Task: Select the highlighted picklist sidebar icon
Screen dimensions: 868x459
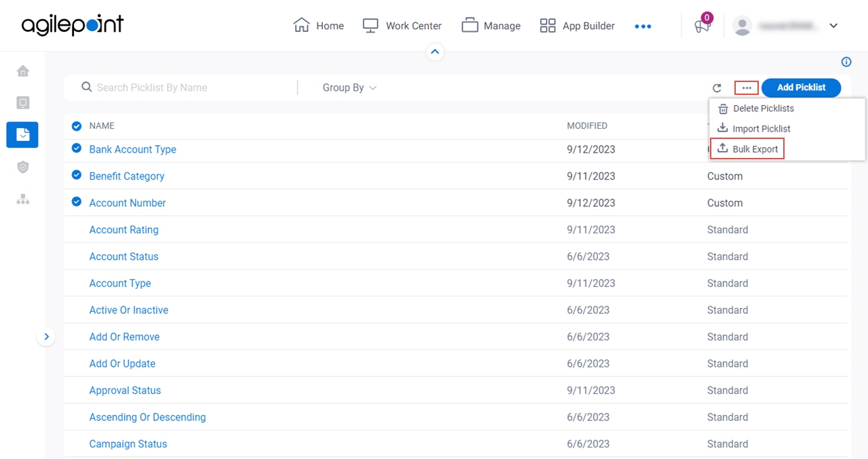Action: pyautogui.click(x=22, y=134)
